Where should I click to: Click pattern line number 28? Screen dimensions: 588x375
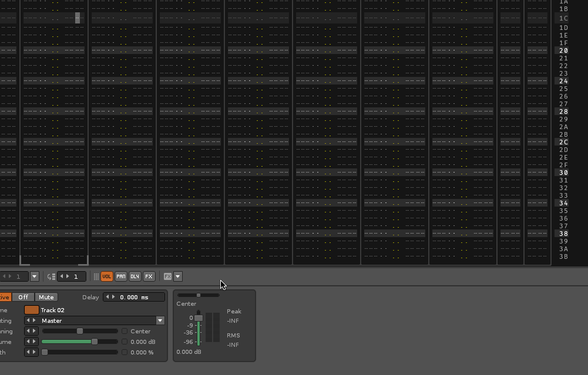[x=564, y=112]
